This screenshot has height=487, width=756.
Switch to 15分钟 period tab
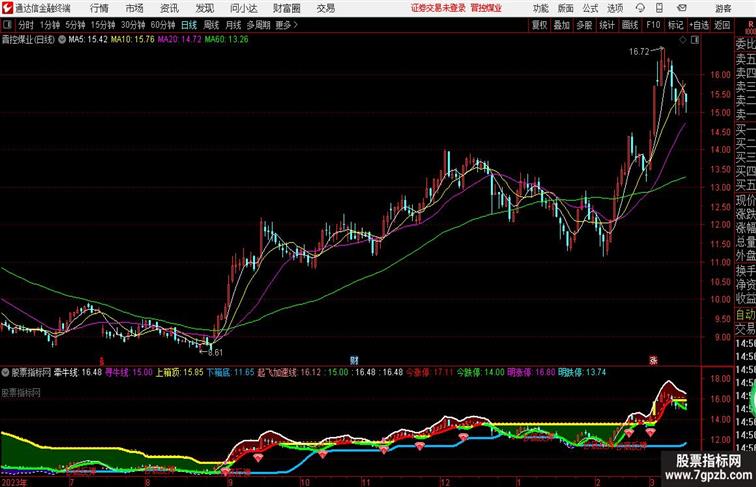103,25
